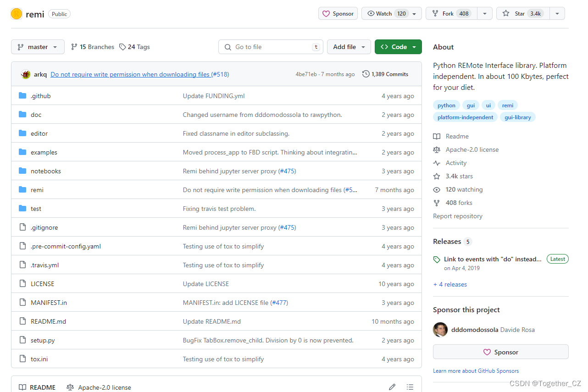This screenshot has width=588, height=392.
Task: Click the heart icon in top Sponsor button
Action: (326, 14)
